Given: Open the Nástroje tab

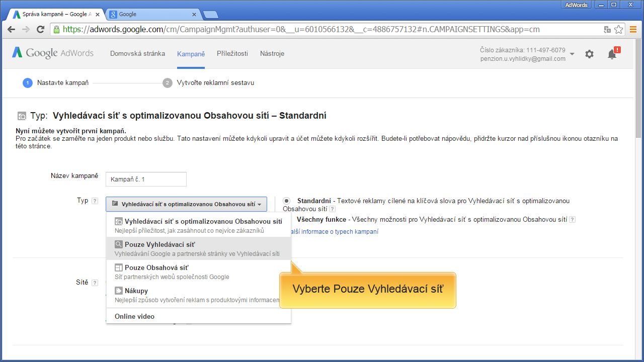Looking at the screenshot, I should point(272,53).
